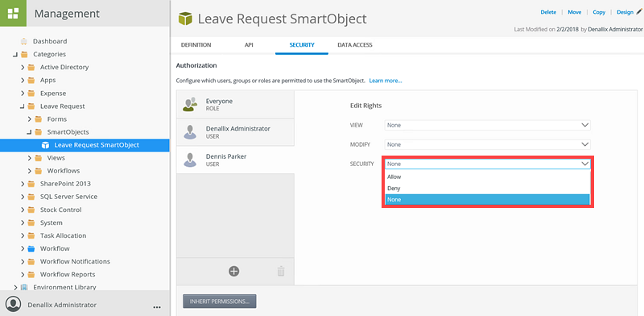Screen dimensions: 644x316
Task: Select the Everyone role entry
Action: click(235, 105)
